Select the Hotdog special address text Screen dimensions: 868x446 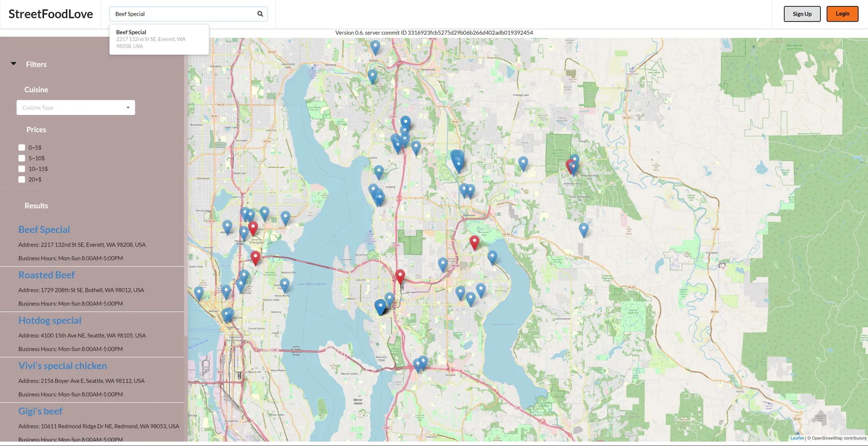pos(82,335)
